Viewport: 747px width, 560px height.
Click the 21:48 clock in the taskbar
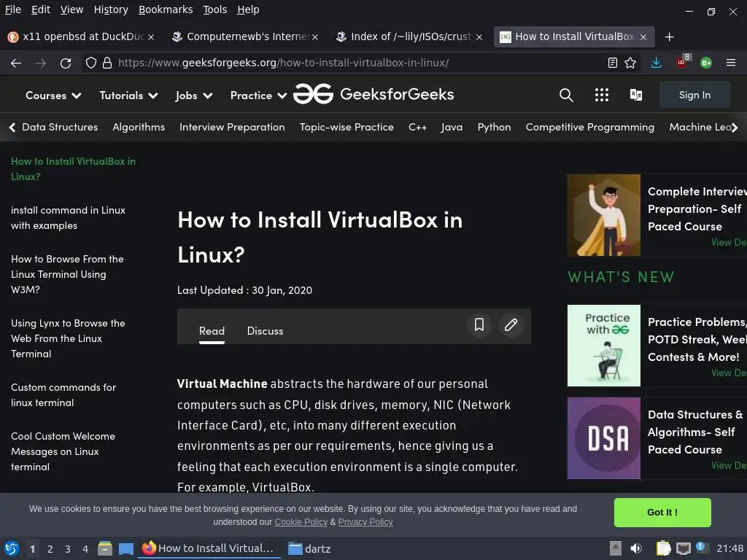pyautogui.click(x=729, y=548)
